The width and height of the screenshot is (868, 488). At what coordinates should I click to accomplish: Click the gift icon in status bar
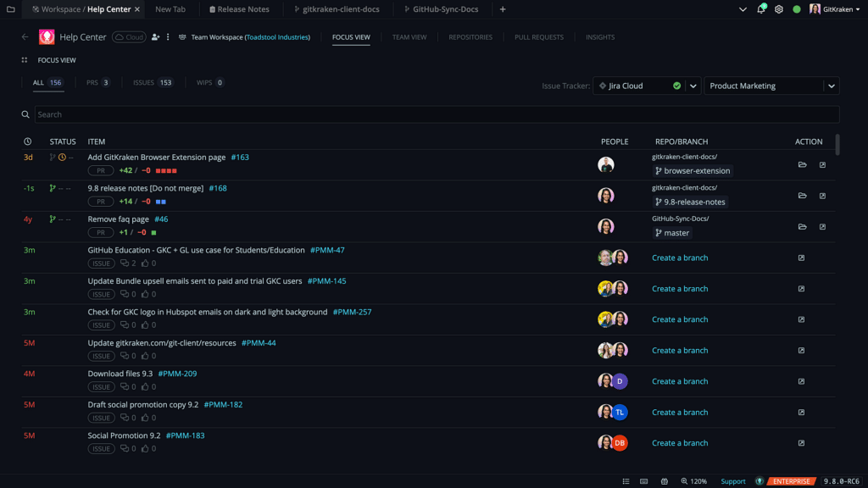pyautogui.click(x=665, y=481)
